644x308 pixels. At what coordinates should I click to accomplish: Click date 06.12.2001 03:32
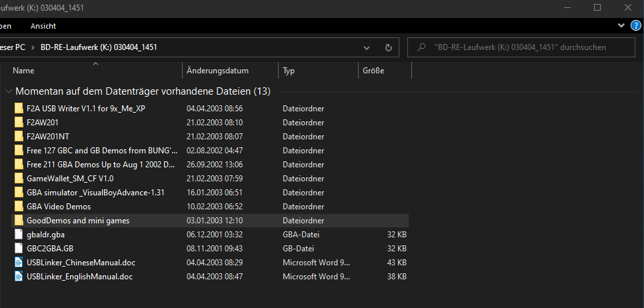coord(215,235)
